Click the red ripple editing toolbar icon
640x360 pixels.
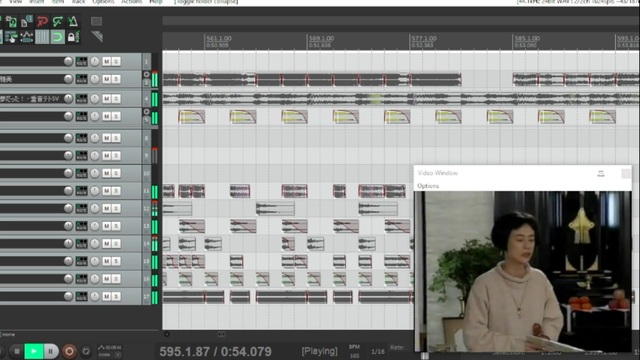(x=42, y=21)
